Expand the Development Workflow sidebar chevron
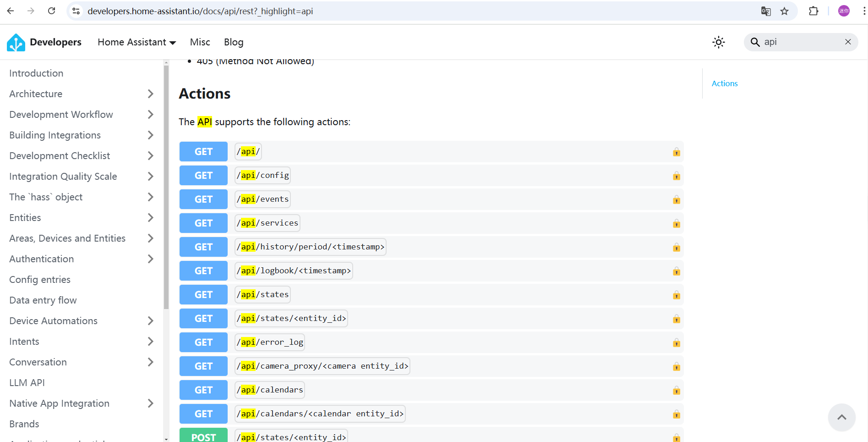The image size is (868, 442). pyautogui.click(x=150, y=115)
